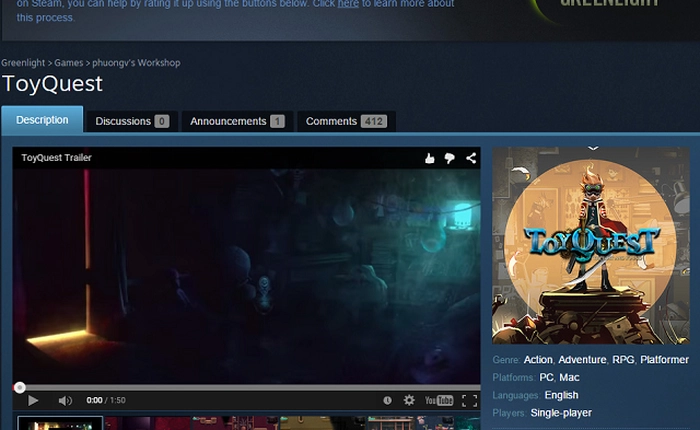Click the Action genre tag

pyautogui.click(x=538, y=360)
